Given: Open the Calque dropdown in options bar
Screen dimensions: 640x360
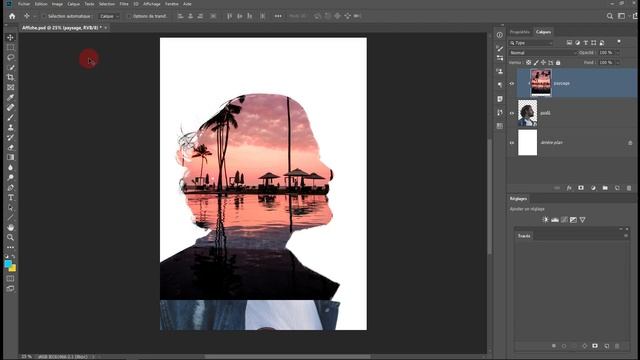Looking at the screenshot, I should (x=109, y=16).
